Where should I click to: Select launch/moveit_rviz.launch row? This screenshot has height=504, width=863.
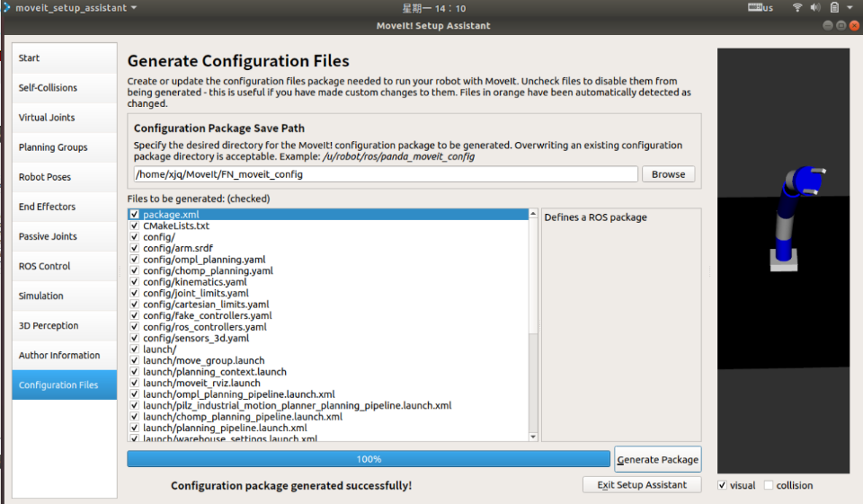pos(328,383)
